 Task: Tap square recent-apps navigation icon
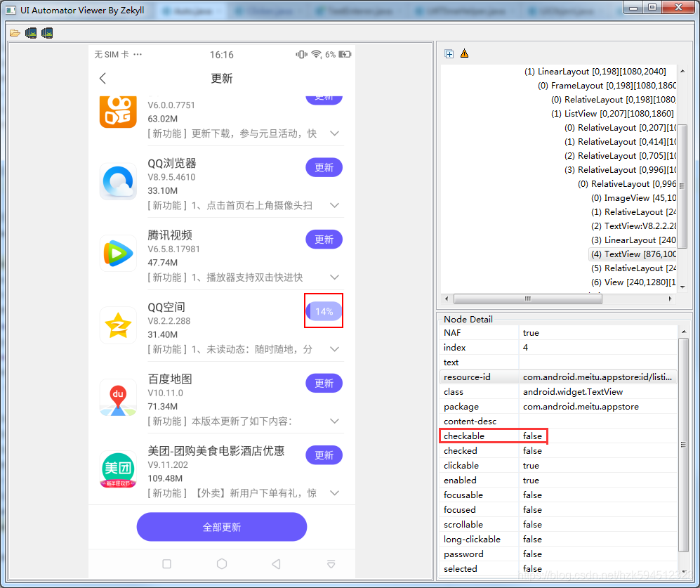click(x=167, y=564)
